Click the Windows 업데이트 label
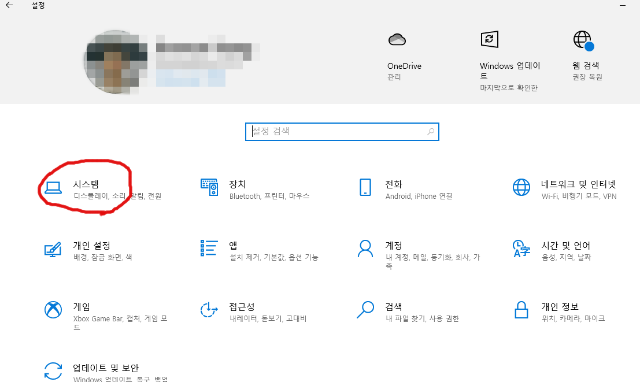 point(510,71)
